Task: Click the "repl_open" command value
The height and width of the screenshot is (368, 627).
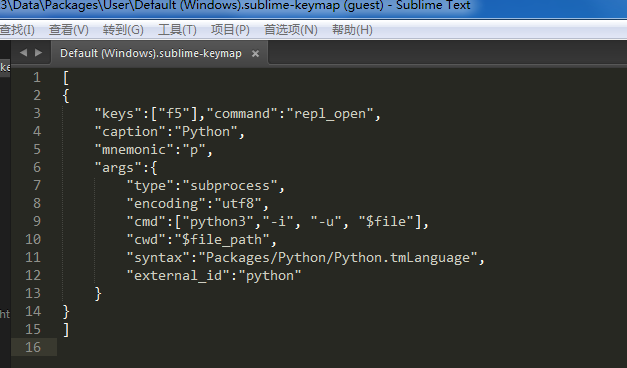Action: (330, 114)
